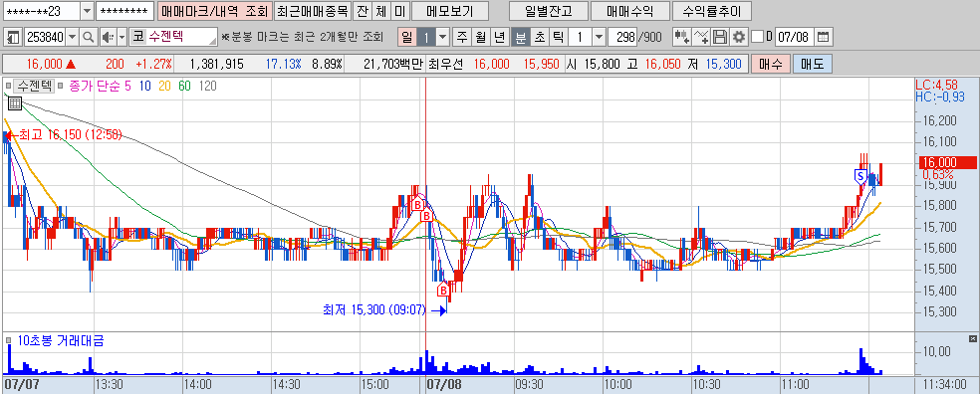Check the D checkbox beside date

point(757,38)
